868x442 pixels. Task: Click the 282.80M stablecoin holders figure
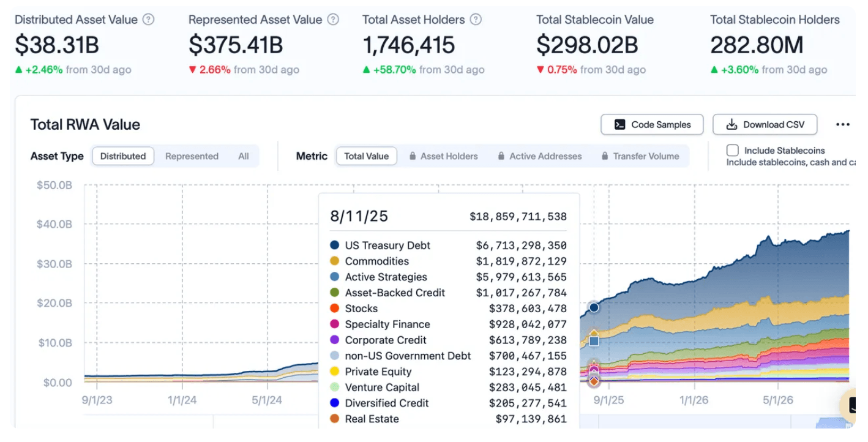[757, 45]
